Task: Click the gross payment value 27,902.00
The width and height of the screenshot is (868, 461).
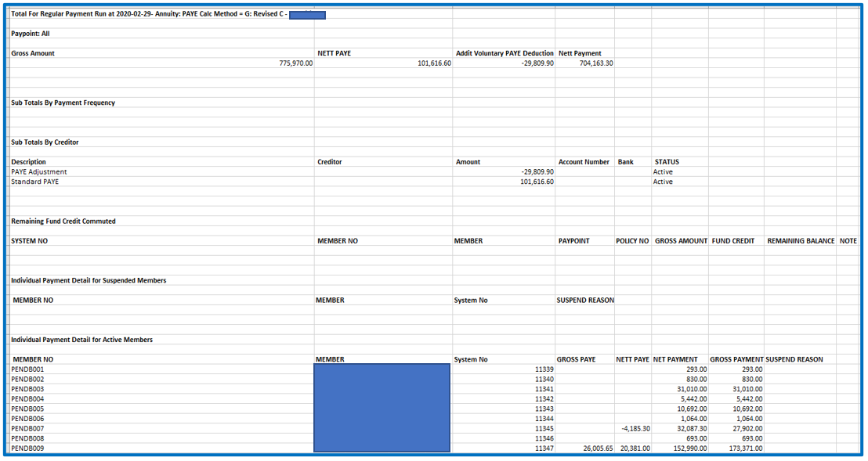Action: coord(747,429)
